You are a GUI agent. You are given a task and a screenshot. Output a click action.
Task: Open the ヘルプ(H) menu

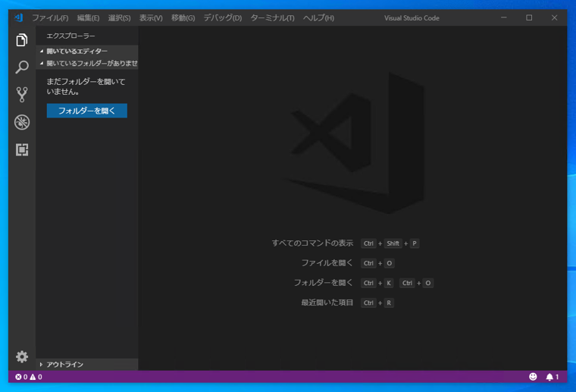coord(318,18)
